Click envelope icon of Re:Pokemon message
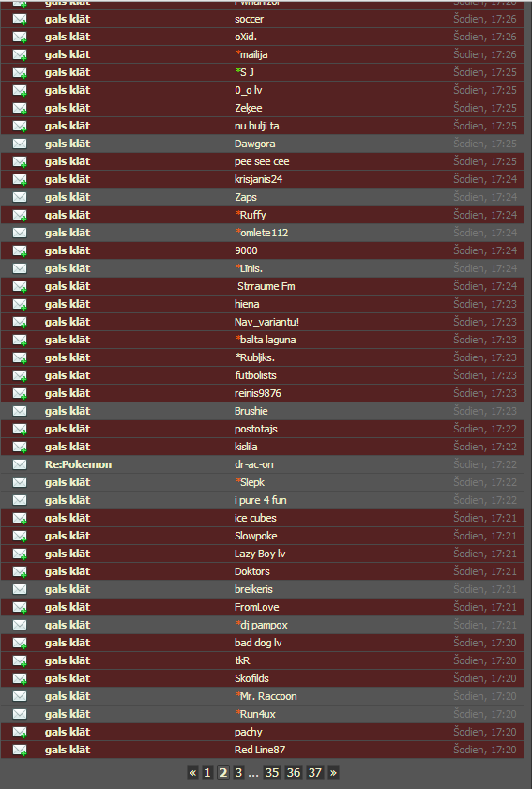This screenshot has height=789, width=532. tap(20, 464)
